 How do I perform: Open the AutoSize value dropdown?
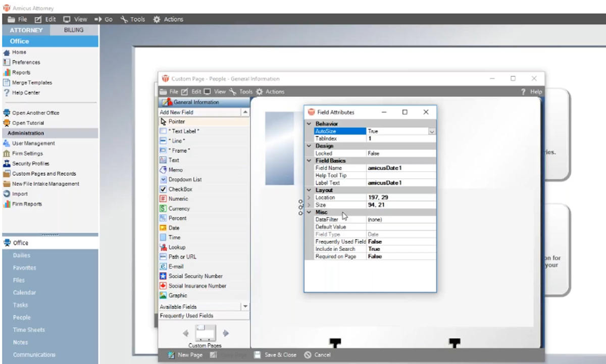(x=432, y=131)
